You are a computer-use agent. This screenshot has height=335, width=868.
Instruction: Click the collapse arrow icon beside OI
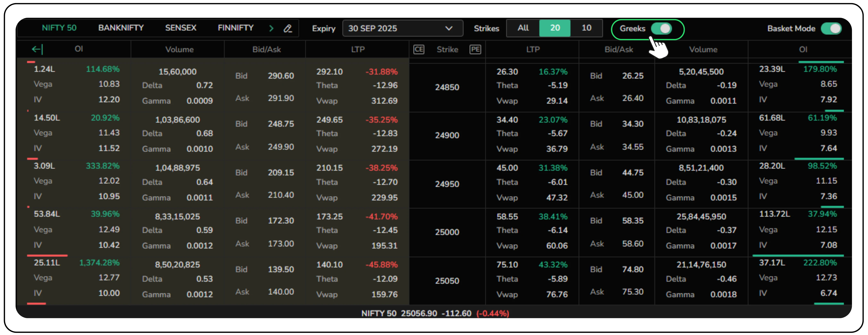[37, 49]
